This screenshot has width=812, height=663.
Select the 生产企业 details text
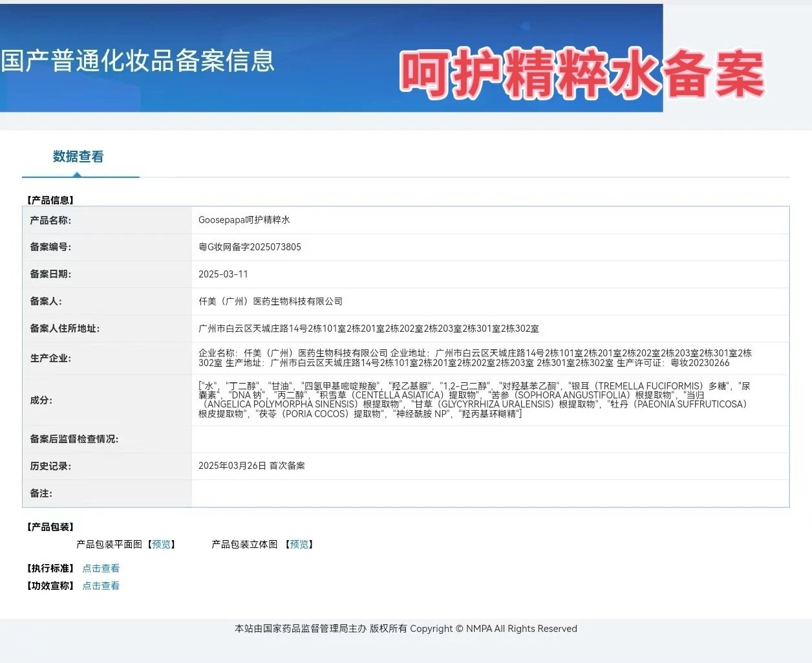point(475,358)
